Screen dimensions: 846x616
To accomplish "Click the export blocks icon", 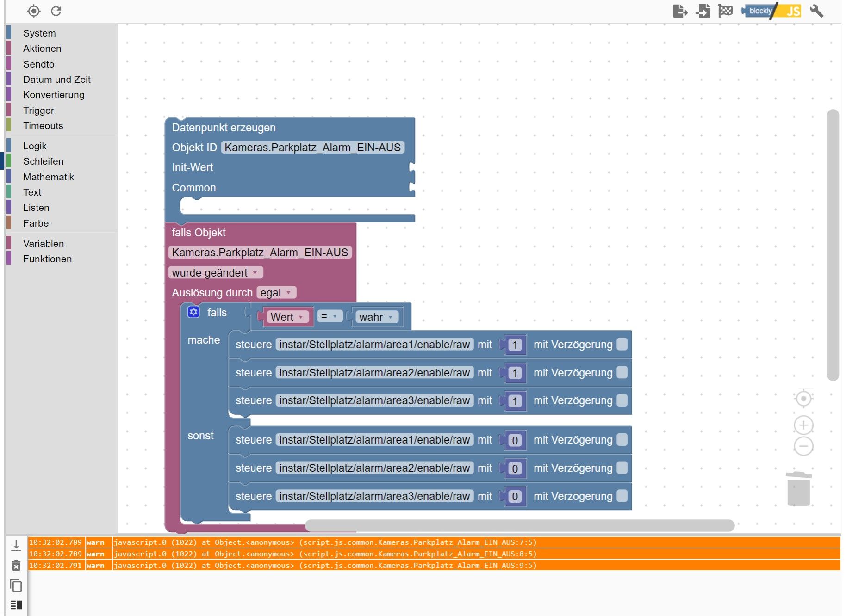I will tap(680, 11).
